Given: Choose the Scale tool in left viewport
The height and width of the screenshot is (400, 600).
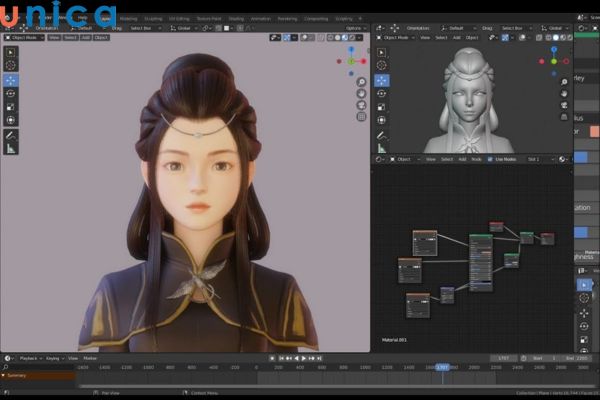Looking at the screenshot, I should [x=11, y=106].
